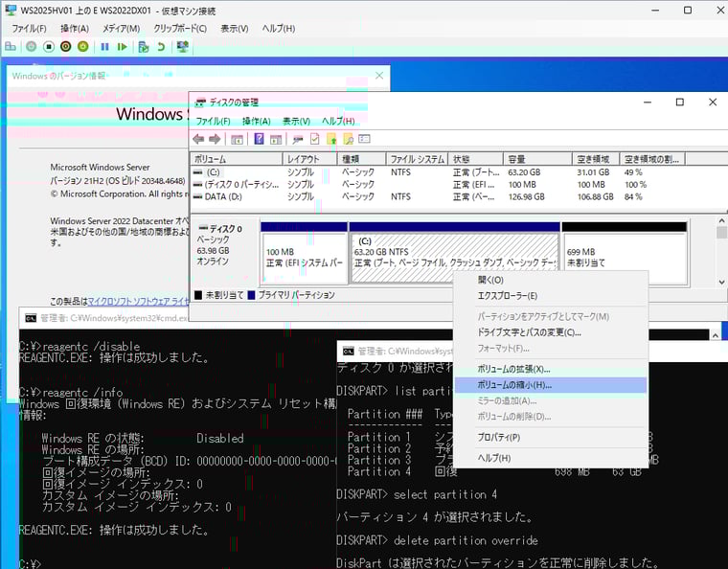Open Disk Management help question-mark icon
The height and width of the screenshot is (569, 728).
259,139
